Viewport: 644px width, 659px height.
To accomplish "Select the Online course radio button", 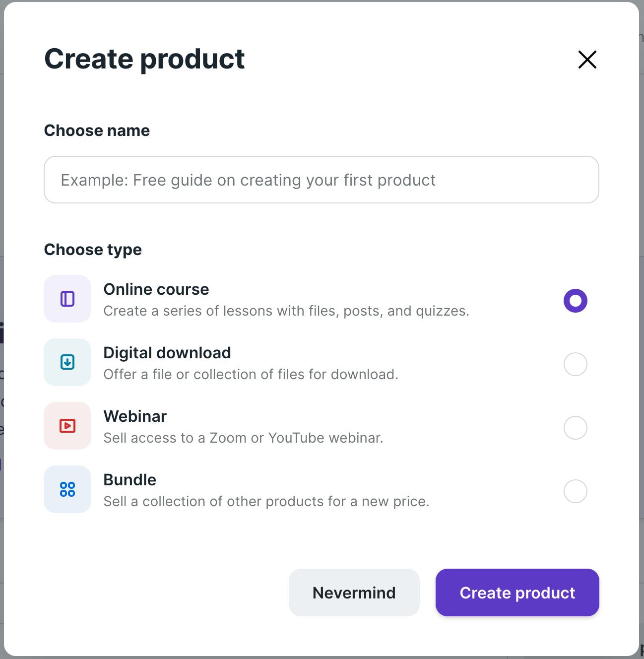I will pos(575,300).
